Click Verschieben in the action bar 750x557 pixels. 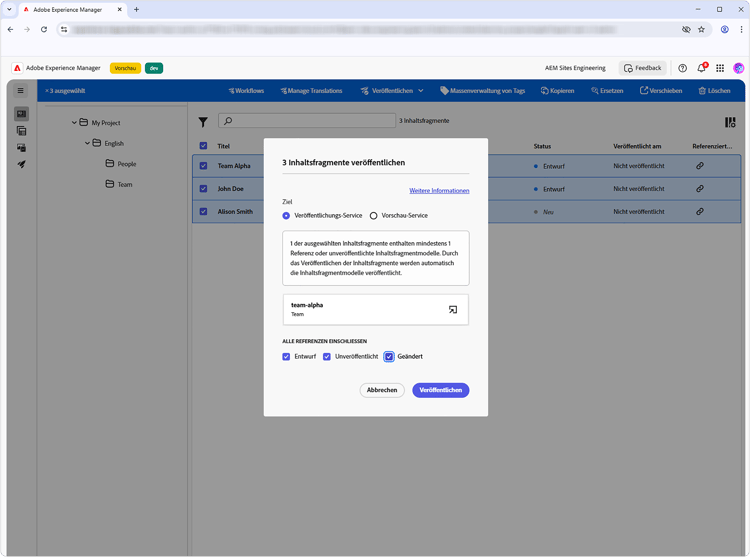tap(661, 91)
